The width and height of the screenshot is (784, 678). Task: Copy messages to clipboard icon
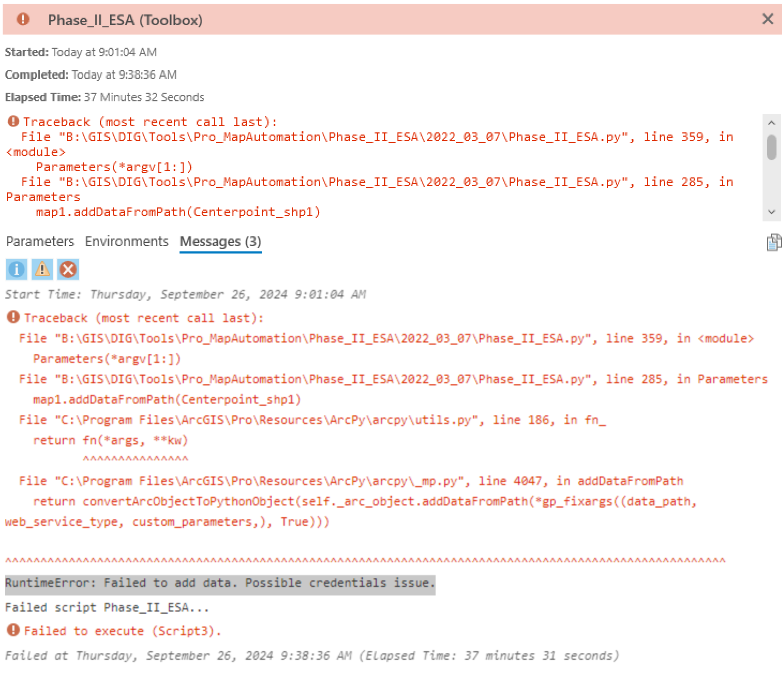(773, 242)
